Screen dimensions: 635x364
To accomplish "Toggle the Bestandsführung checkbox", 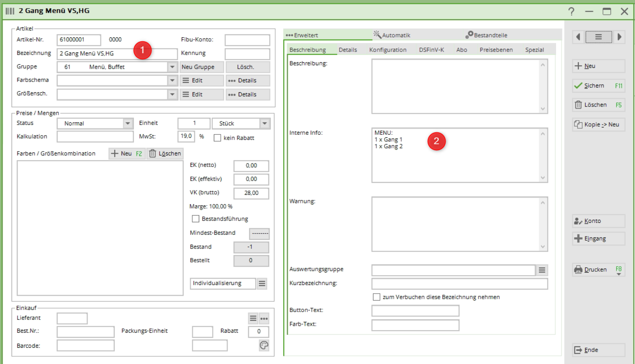I will [196, 219].
